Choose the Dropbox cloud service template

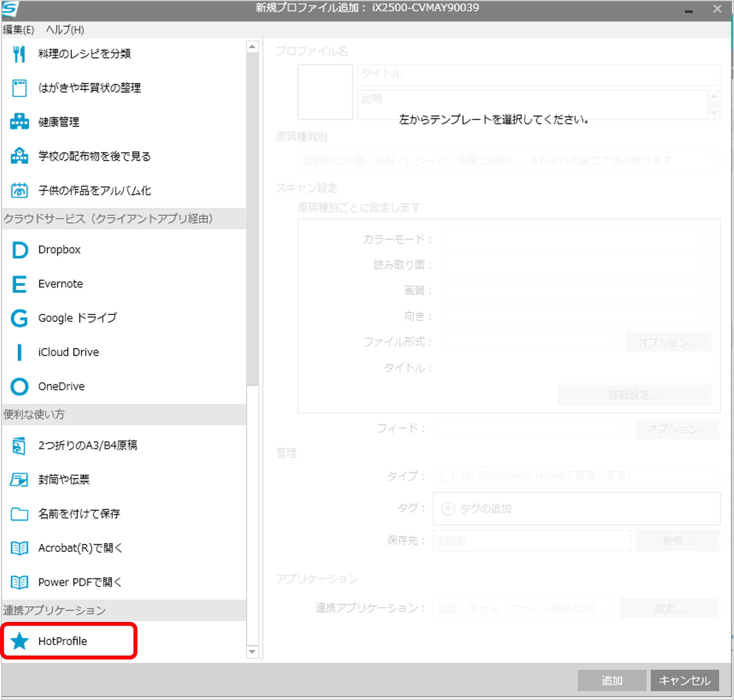(x=59, y=249)
